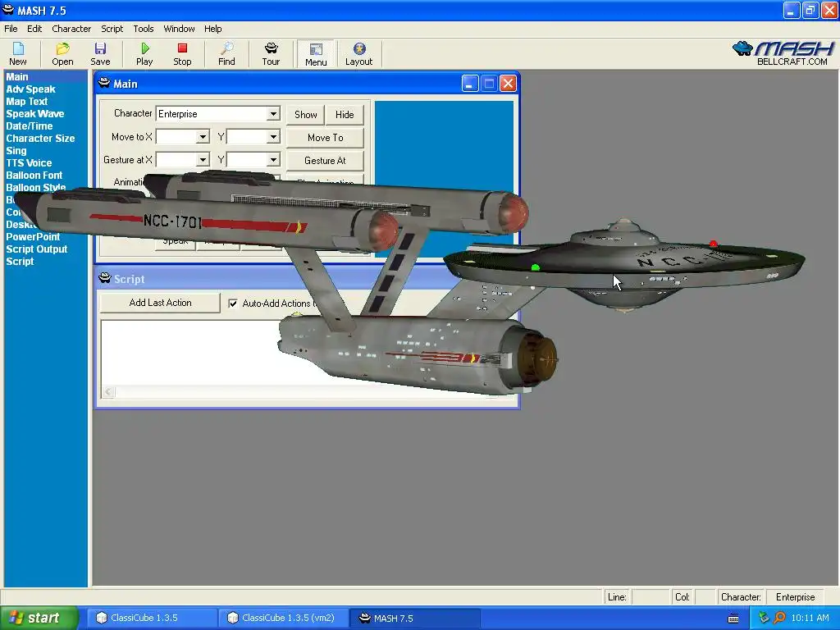840x630 pixels.
Task: Click the MASH Bellcraft.com logo
Action: (x=783, y=53)
